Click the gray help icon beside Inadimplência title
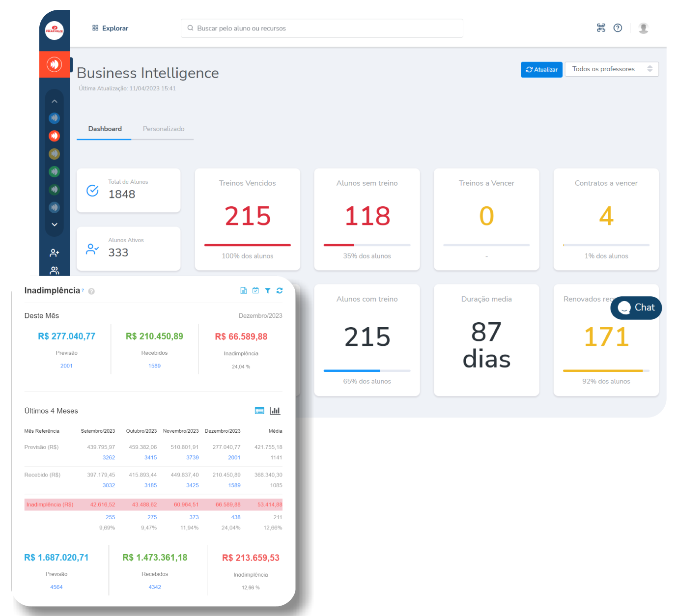 coord(91,291)
